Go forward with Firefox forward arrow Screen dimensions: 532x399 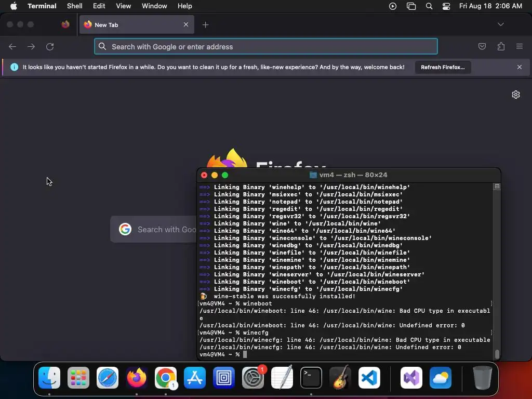(x=31, y=46)
